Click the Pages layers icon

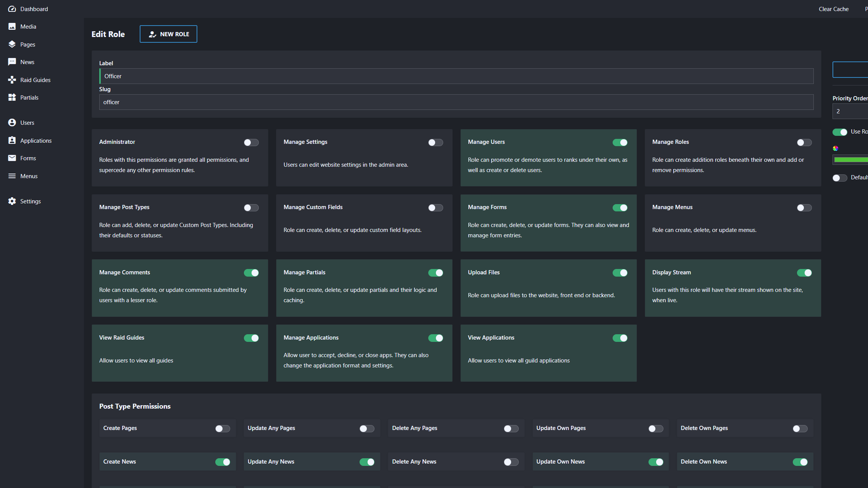pyautogui.click(x=12, y=44)
